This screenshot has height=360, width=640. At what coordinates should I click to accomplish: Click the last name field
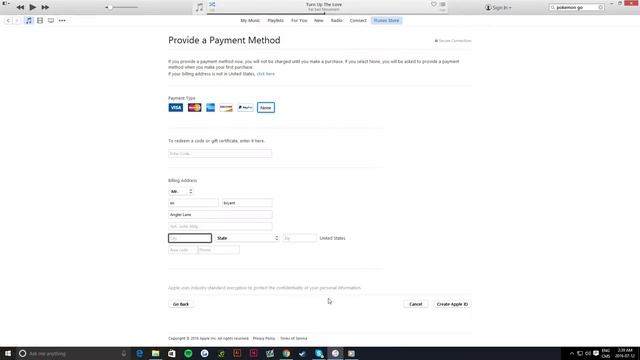coord(247,203)
